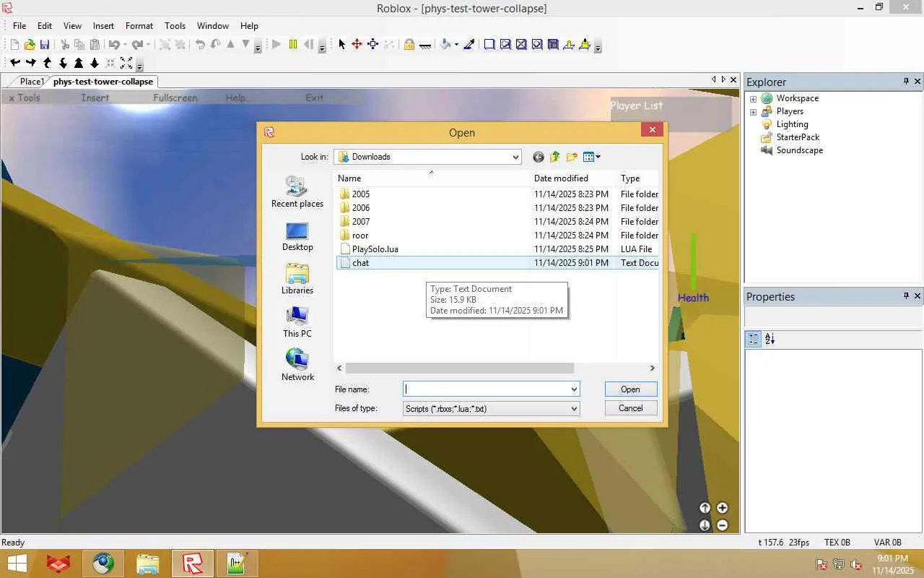The height and width of the screenshot is (578, 924).
Task: Open the View menu in the menu bar
Action: point(72,26)
